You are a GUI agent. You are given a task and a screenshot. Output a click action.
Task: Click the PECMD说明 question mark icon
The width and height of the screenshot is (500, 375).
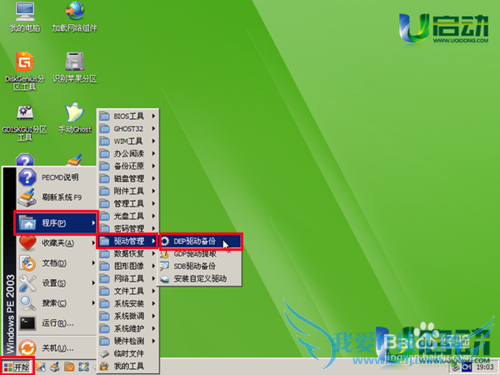point(27,177)
